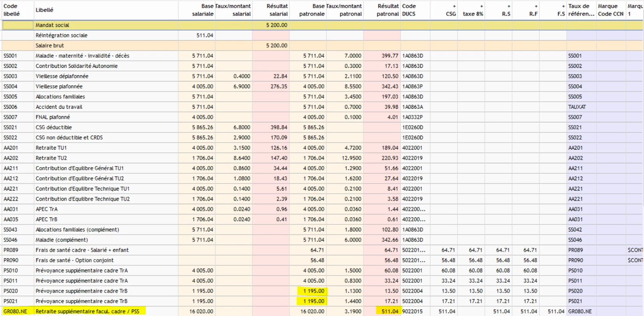
Task: Select the Retraite TU2 row label
Action: [x=51, y=158]
